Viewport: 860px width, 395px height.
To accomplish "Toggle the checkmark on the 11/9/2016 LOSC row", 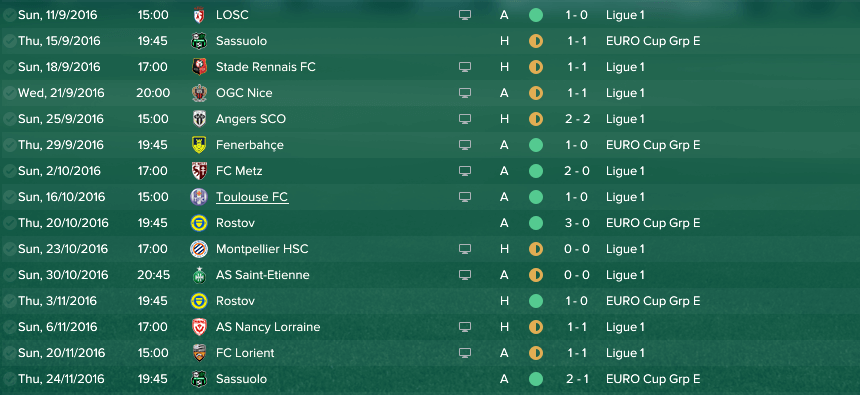I will tap(9, 15).
